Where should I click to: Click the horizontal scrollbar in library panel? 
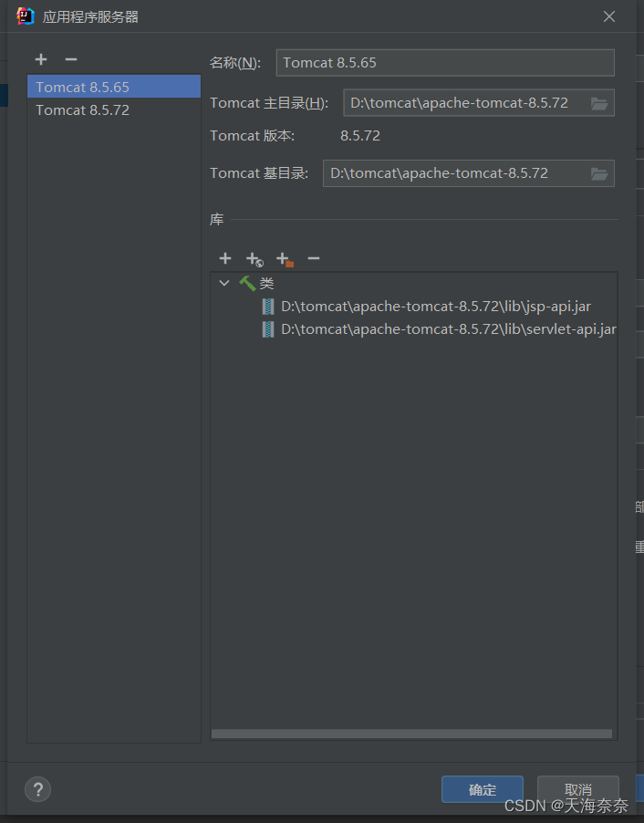coord(411,733)
